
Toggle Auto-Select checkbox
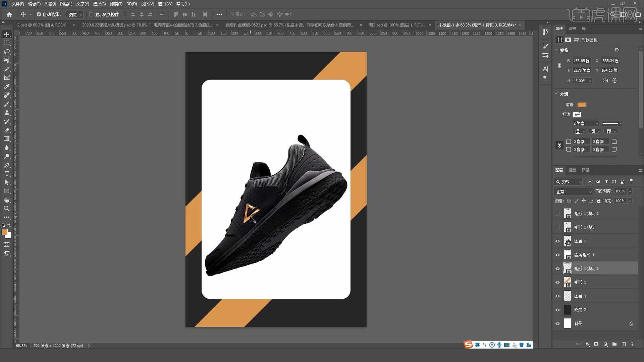(39, 14)
